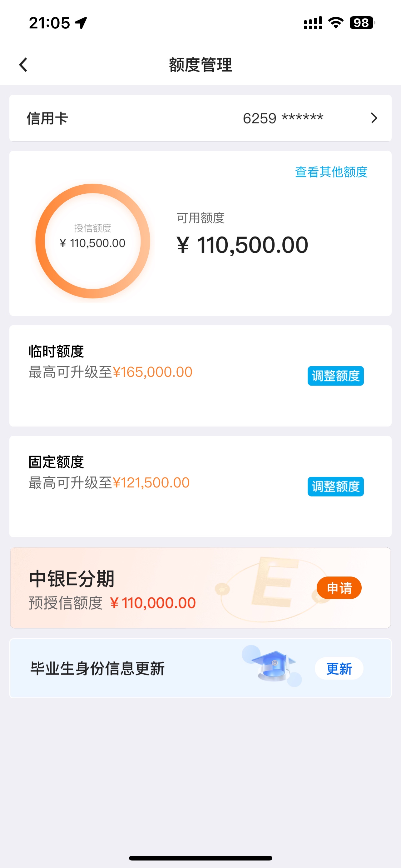Tap the 更新 graduate info button

(x=339, y=669)
